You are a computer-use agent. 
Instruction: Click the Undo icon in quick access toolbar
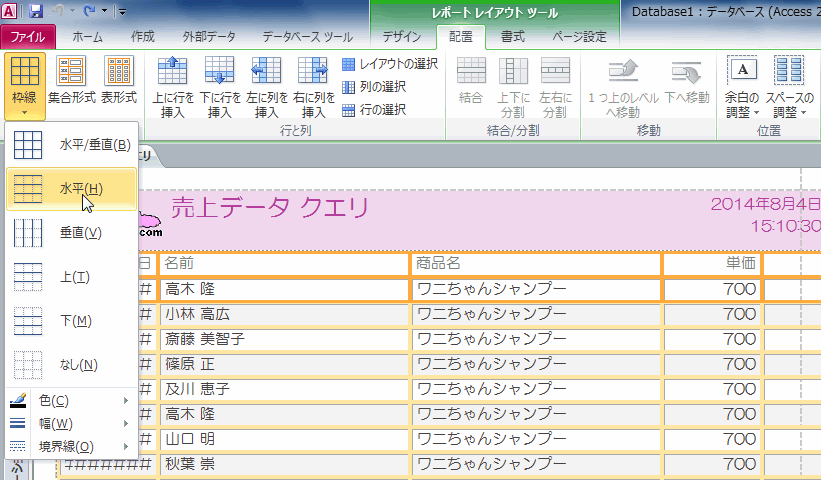(x=58, y=10)
